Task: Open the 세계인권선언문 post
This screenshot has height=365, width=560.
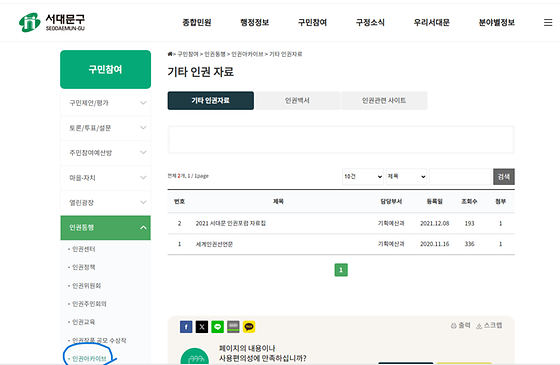Action: coord(214,244)
